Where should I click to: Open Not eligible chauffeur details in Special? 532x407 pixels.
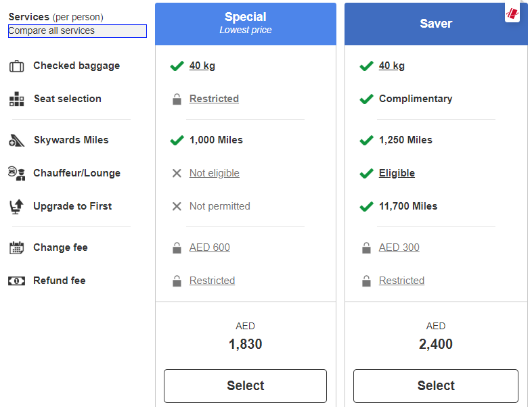[x=214, y=174]
